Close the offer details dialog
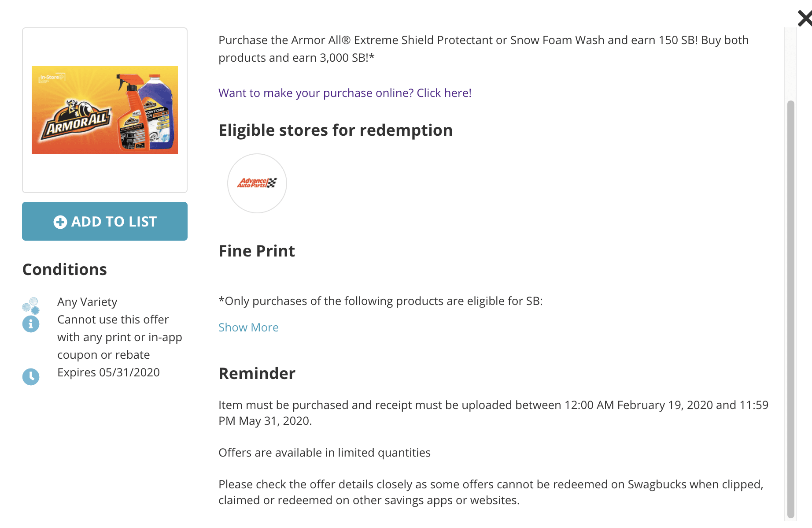 click(805, 19)
